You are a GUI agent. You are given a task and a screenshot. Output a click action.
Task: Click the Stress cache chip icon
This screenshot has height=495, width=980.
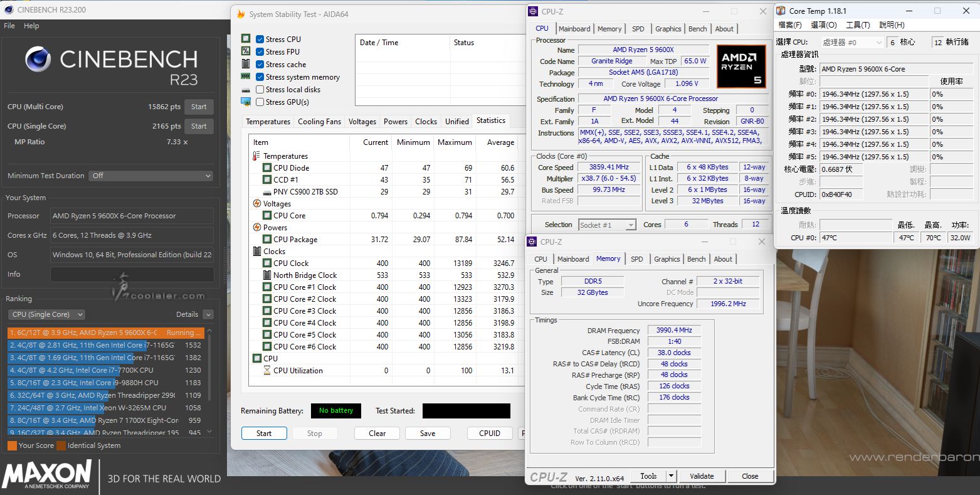click(246, 64)
